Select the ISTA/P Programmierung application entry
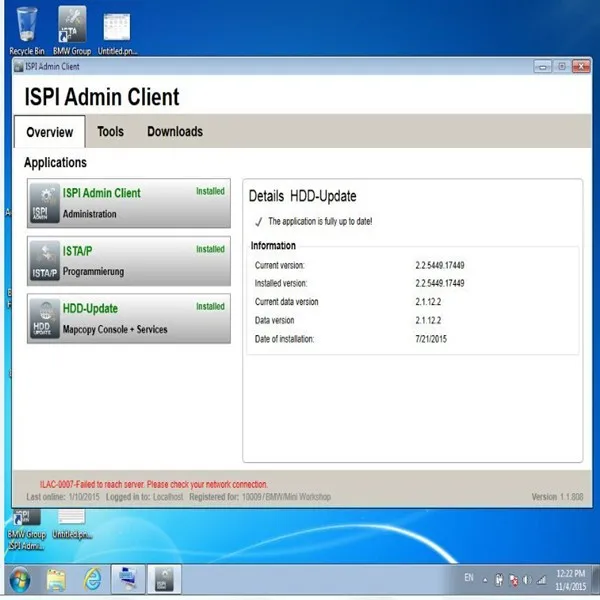This screenshot has height=600, width=600. [x=129, y=261]
